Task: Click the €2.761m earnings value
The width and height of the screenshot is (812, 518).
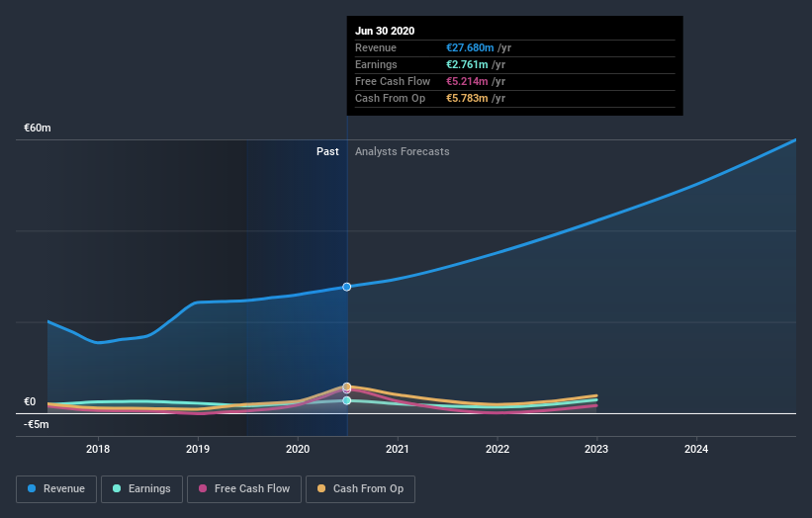Action: (x=467, y=64)
